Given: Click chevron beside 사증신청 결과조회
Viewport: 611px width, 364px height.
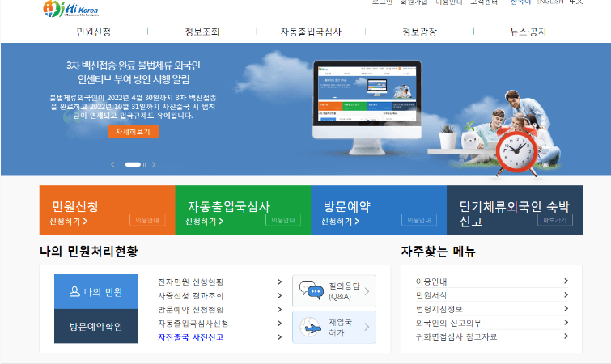Looking at the screenshot, I should coord(279,296).
